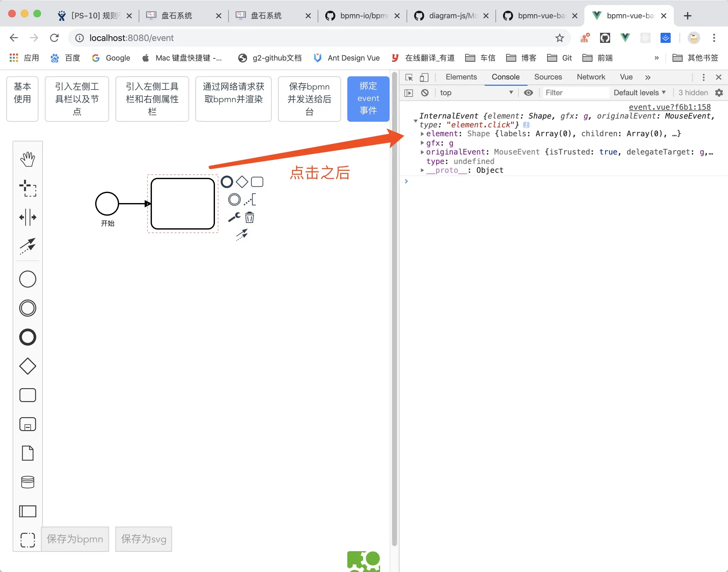The image size is (728, 572).
Task: Click the console Filter input field
Action: 575,93
